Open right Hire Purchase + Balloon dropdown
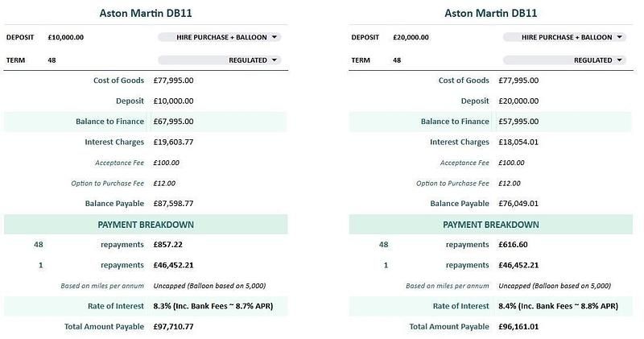644x339 pixels. pyautogui.click(x=563, y=37)
